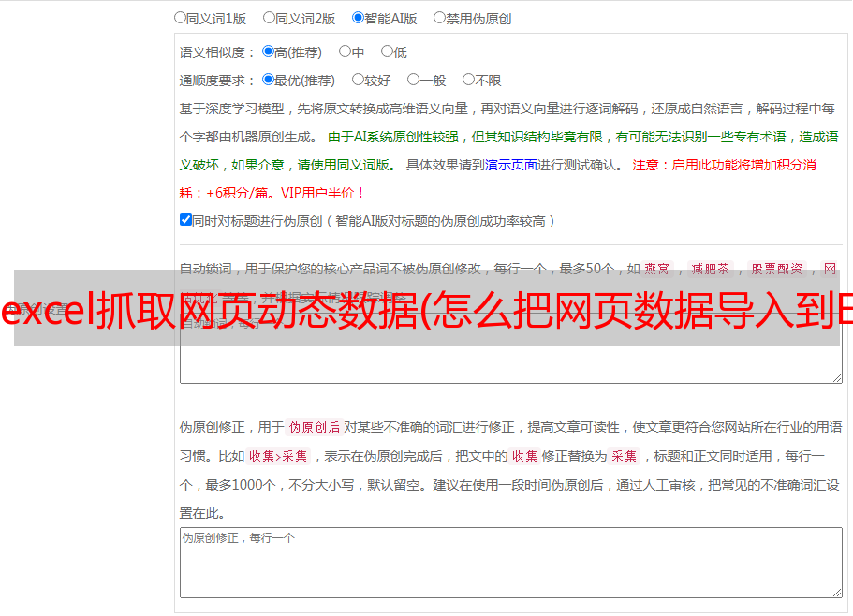The height and width of the screenshot is (616, 853).
Task: Click the green 请使用同义词版 notice text
Action: point(347,165)
